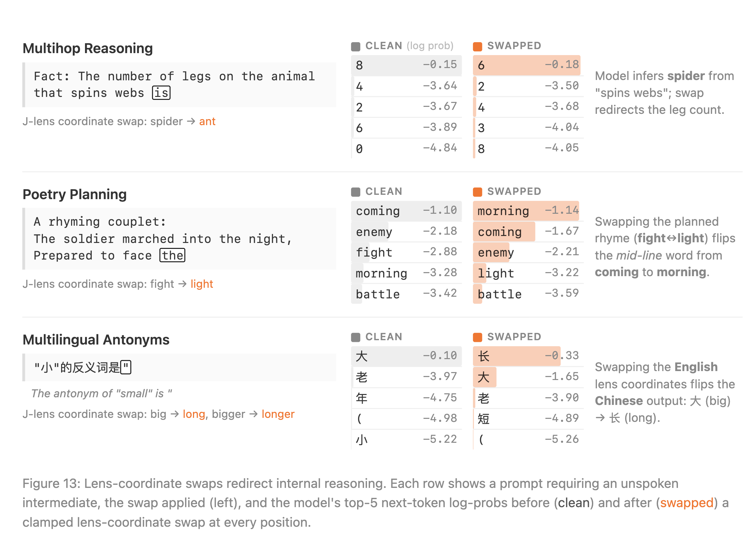Click the Multihop Reasoning heading
The width and height of the screenshot is (756, 541).
pyautogui.click(x=88, y=49)
